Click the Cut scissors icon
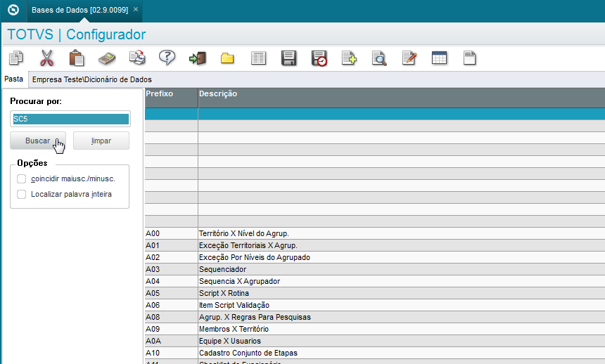Image resolution: width=605 pixels, height=364 pixels. pos(46,58)
